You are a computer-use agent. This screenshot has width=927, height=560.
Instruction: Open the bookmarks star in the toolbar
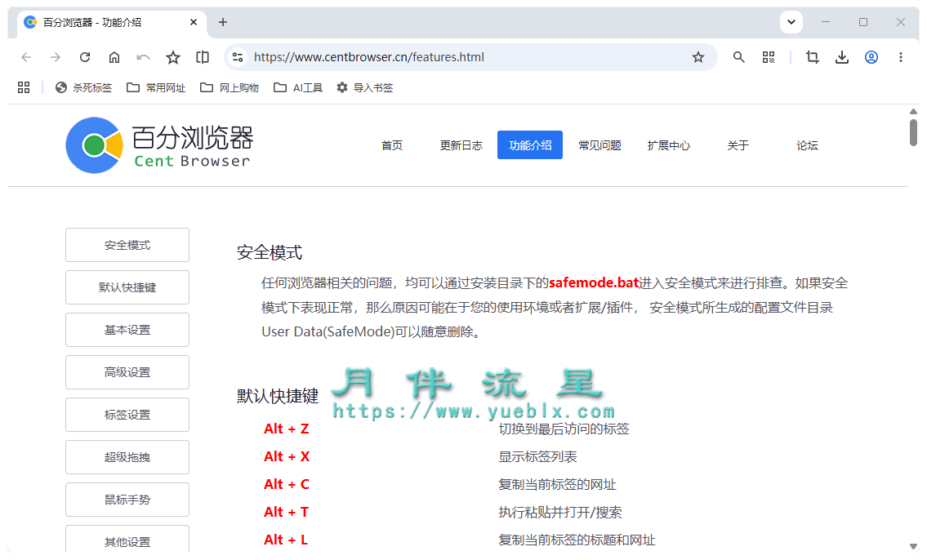pos(172,57)
